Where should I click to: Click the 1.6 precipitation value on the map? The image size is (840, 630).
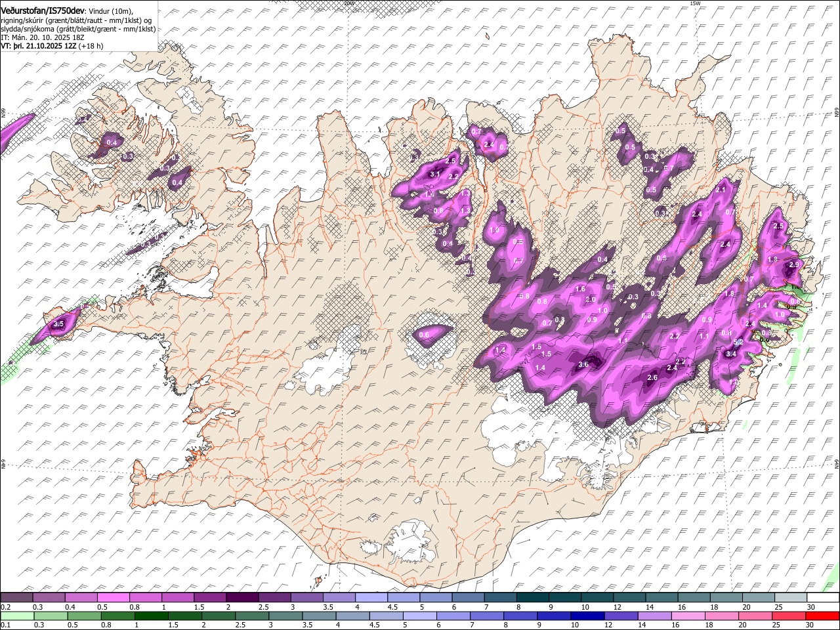point(580,289)
